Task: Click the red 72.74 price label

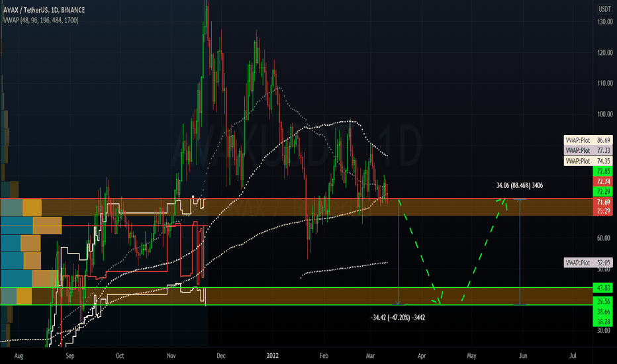Action: (603, 181)
